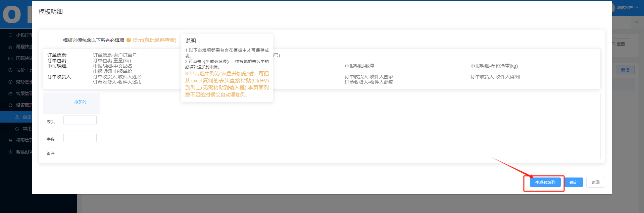Screen dimensions: 644x213
Task: Click the 权限管理 lock icon
Action: tap(10, 140)
